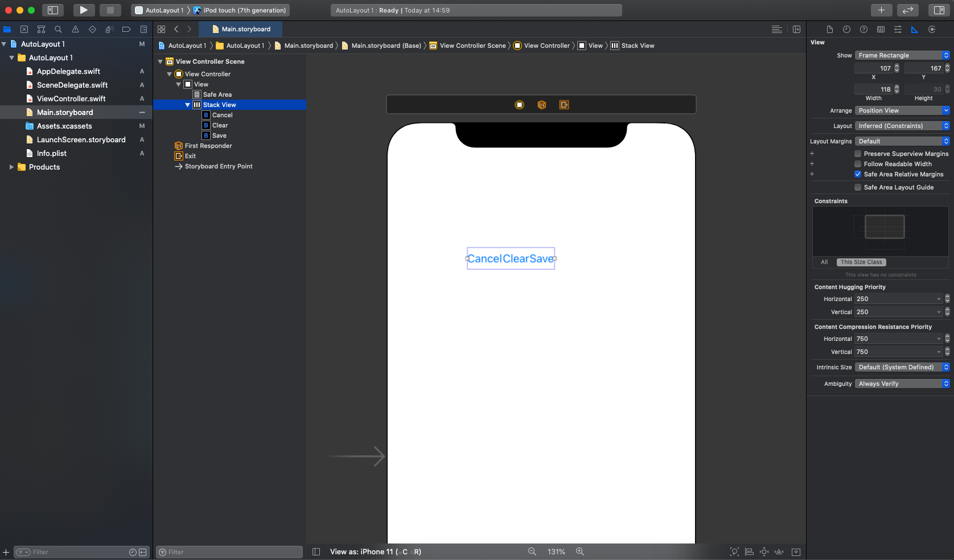Show the History inspector
Screen dimensions: 954x560
coord(847,30)
